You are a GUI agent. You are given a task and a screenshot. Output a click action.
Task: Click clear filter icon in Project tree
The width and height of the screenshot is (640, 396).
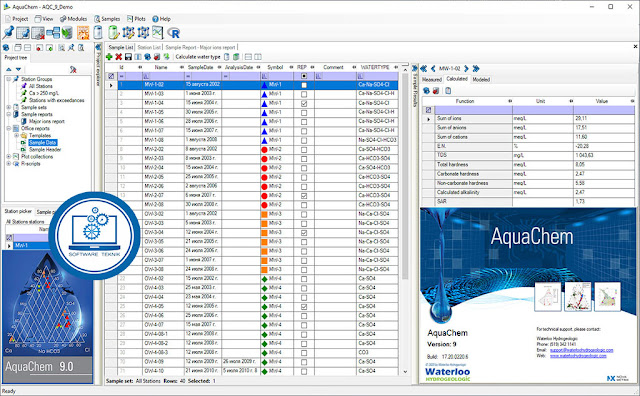(x=73, y=69)
